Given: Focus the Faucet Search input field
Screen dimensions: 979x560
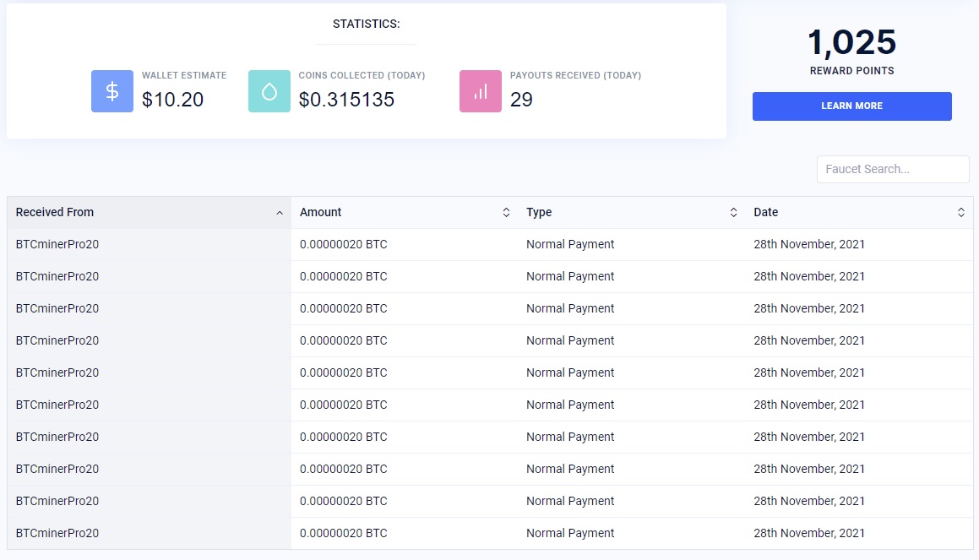Looking at the screenshot, I should click(892, 169).
